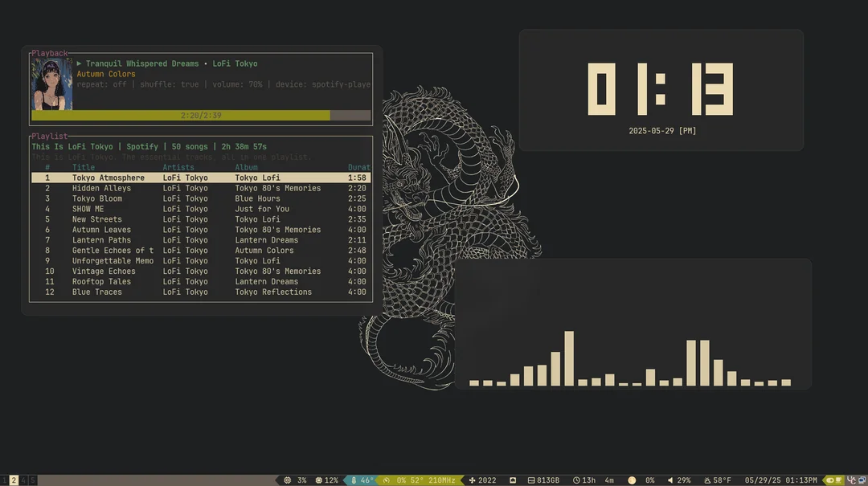Select track 10 Vintage Echoes
The height and width of the screenshot is (486, 868).
click(x=201, y=272)
